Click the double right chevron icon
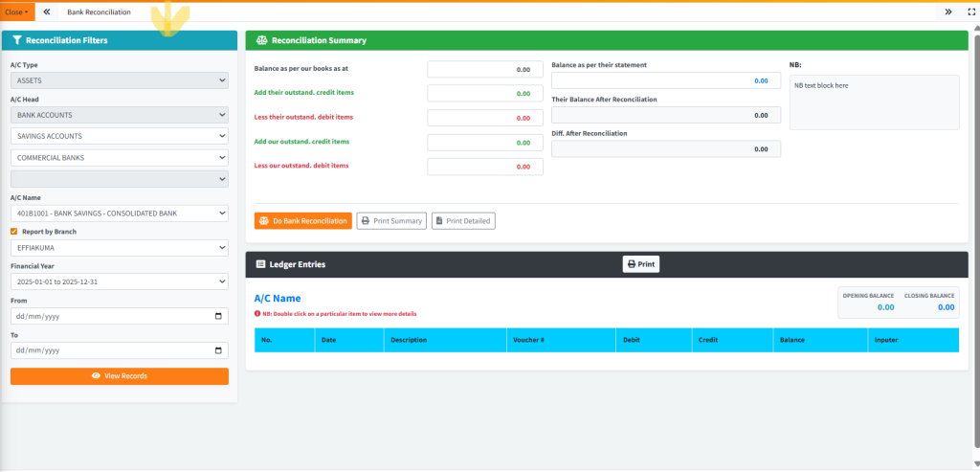980x472 pixels. [947, 11]
